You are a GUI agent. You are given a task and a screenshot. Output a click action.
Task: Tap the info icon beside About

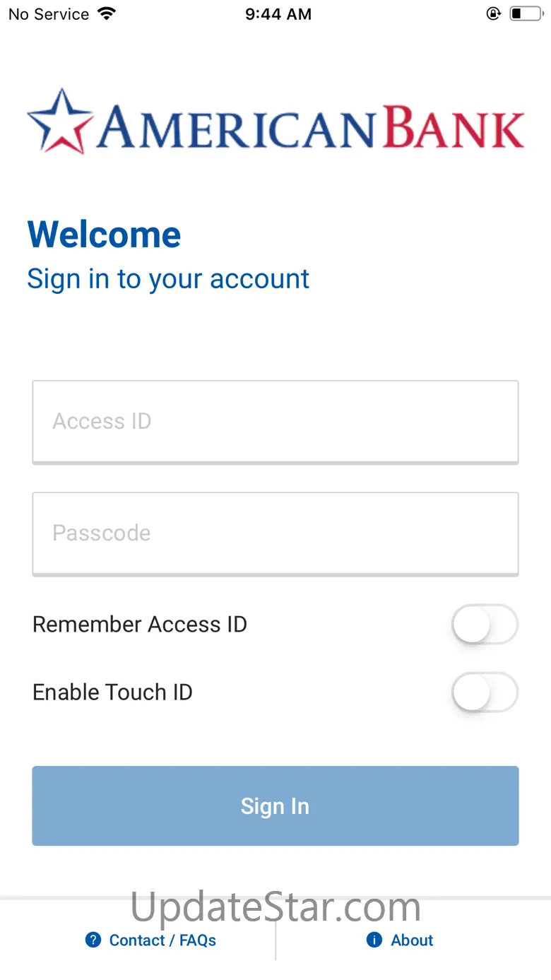click(374, 940)
